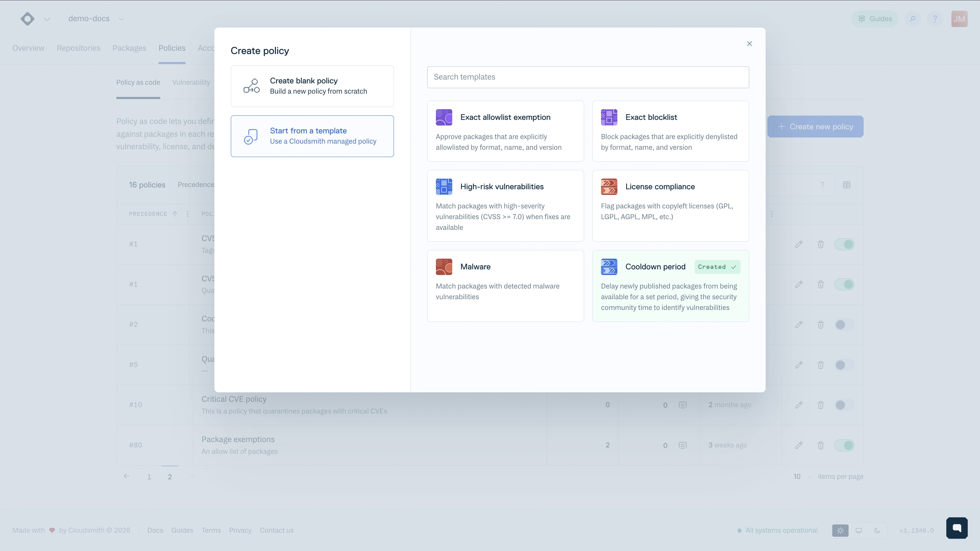Switch to system theme
Image resolution: width=980 pixels, height=551 pixels.
click(x=859, y=531)
